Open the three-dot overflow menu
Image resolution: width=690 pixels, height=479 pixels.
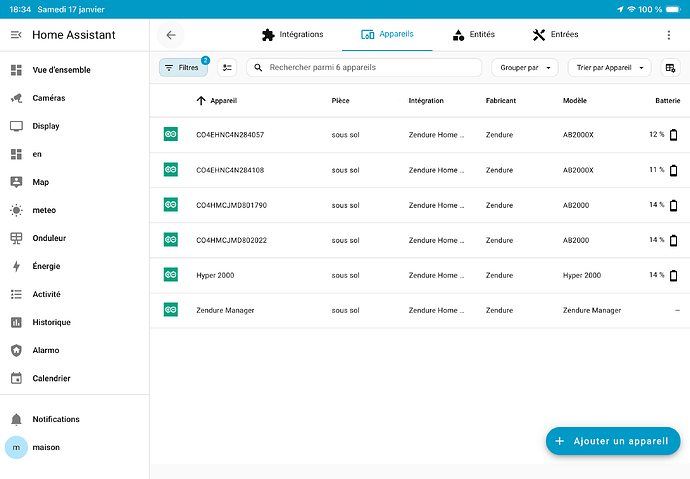[669, 35]
